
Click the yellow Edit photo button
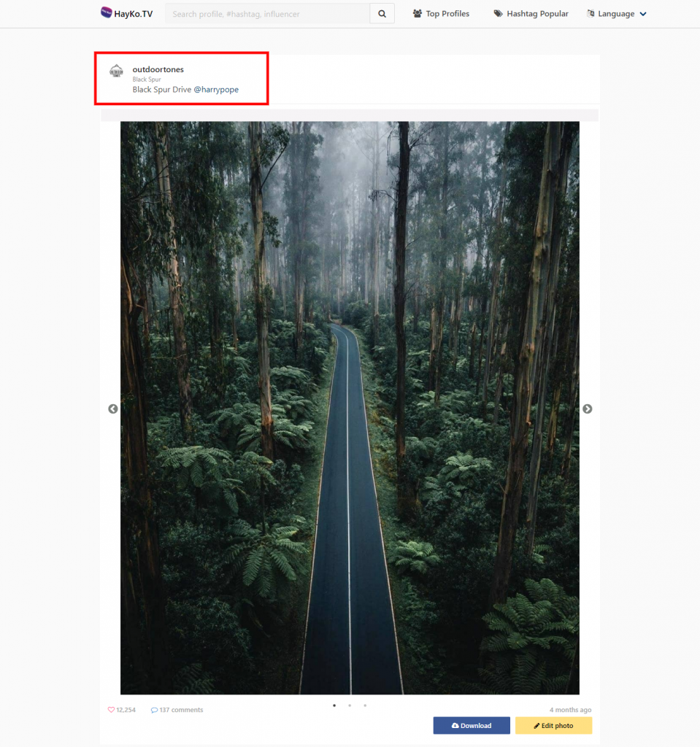tap(553, 726)
